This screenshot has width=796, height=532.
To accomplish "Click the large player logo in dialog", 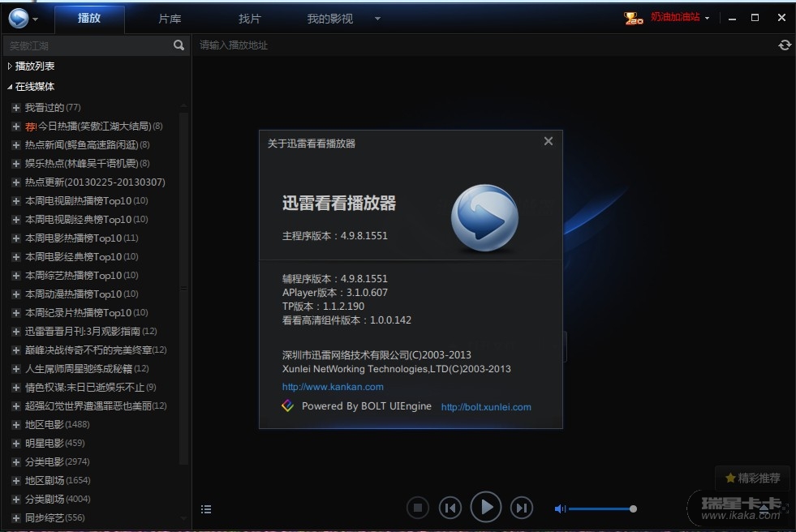I will (484, 218).
